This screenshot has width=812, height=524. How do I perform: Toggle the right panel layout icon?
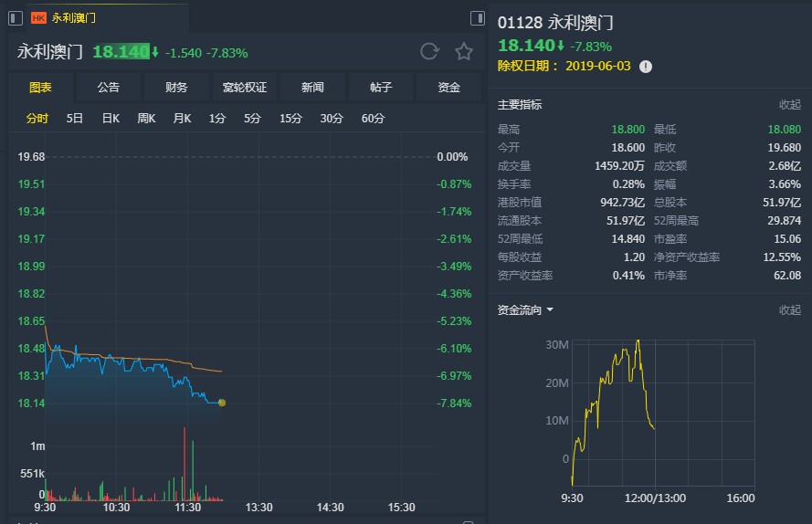tap(477, 17)
